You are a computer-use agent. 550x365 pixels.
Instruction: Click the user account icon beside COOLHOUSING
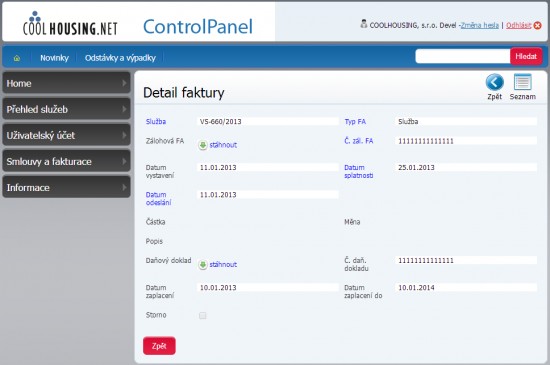364,24
